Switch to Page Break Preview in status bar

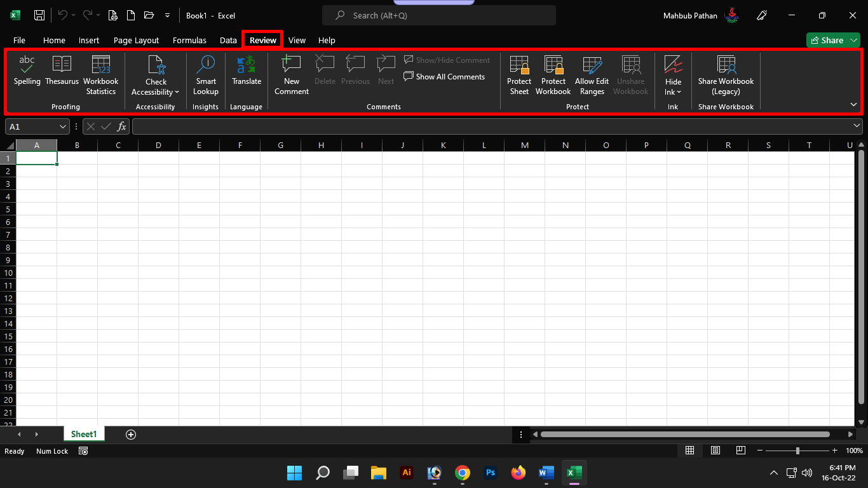(740, 451)
